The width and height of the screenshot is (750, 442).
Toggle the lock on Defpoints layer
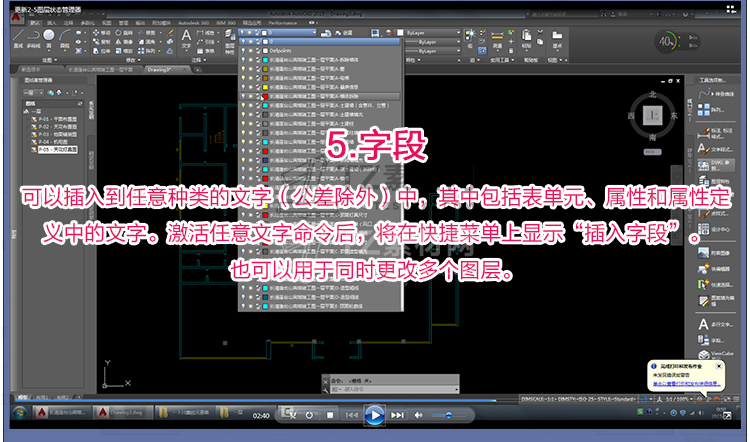point(257,51)
